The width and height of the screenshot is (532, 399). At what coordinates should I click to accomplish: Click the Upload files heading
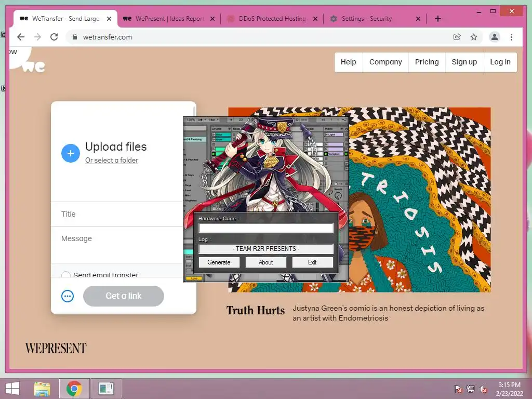pyautogui.click(x=116, y=147)
